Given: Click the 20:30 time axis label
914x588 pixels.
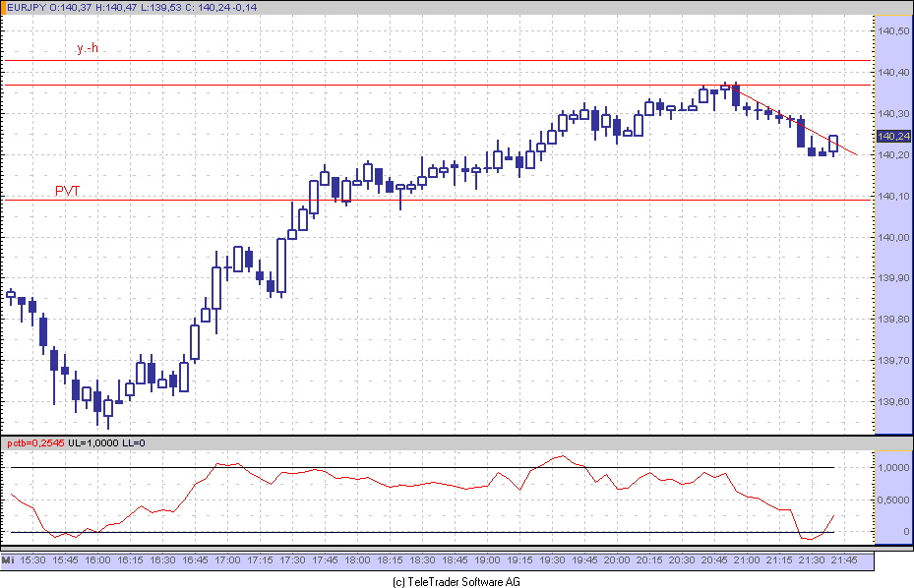Looking at the screenshot, I should click(682, 560).
